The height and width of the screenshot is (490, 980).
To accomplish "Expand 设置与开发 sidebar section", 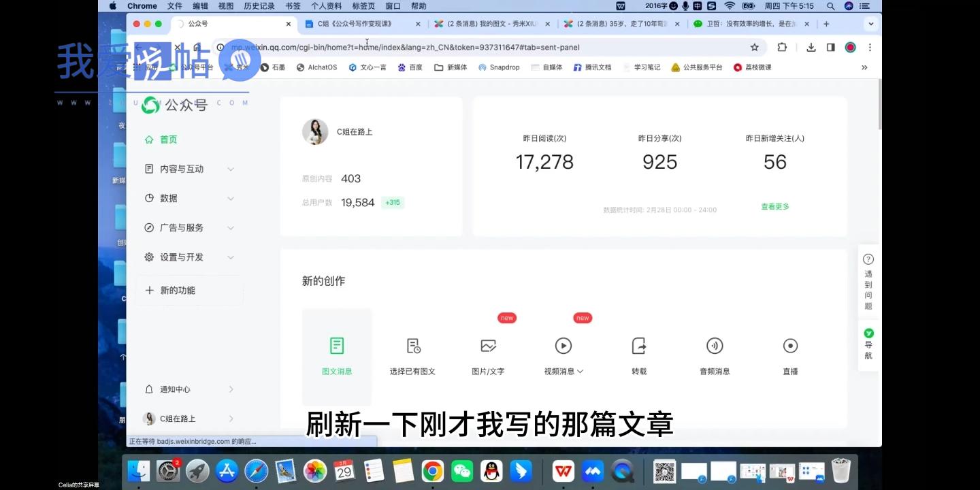I will [189, 257].
